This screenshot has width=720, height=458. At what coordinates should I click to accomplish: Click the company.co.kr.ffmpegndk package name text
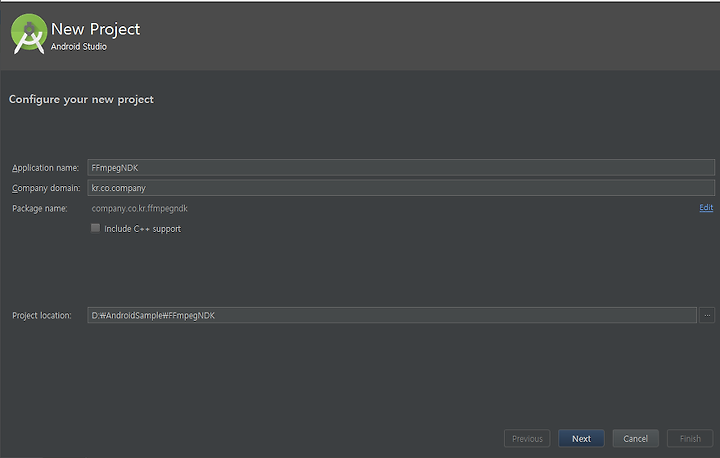point(140,209)
